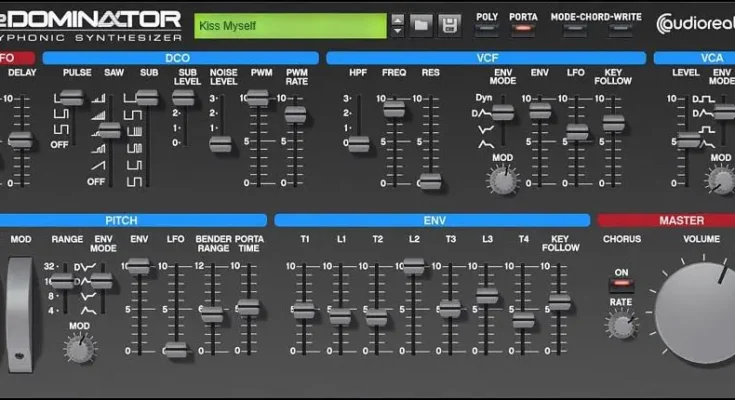Click the VCF RES slider handle
735x400 pixels.
[x=430, y=181]
